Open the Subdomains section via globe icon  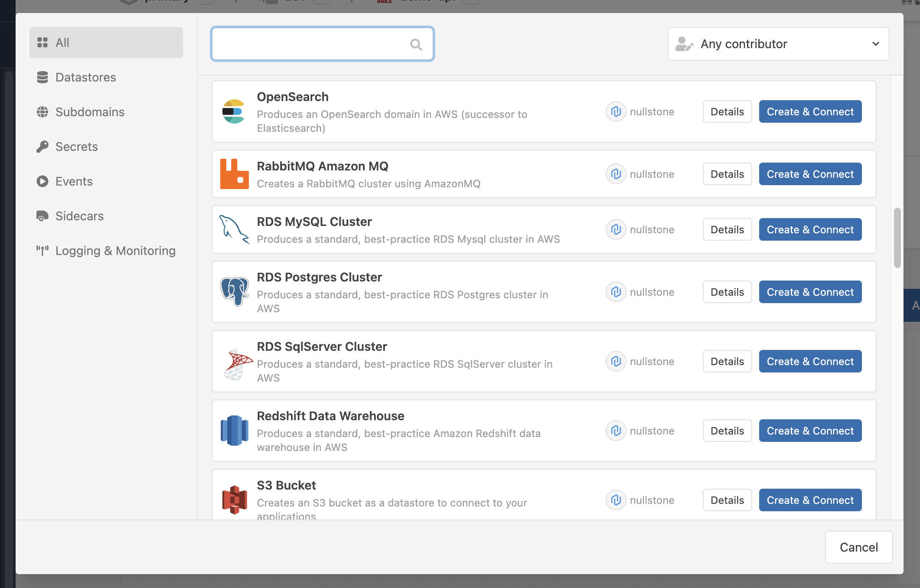click(42, 112)
